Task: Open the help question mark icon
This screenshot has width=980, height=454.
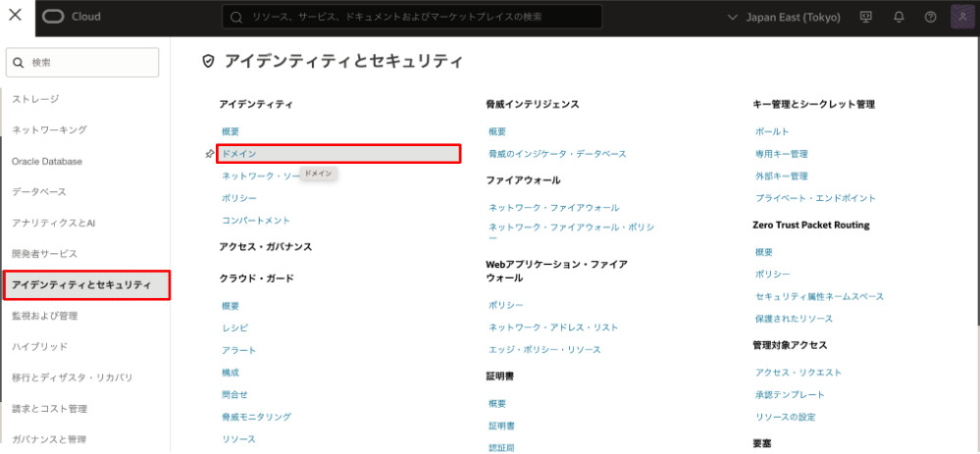Action: 931,17
